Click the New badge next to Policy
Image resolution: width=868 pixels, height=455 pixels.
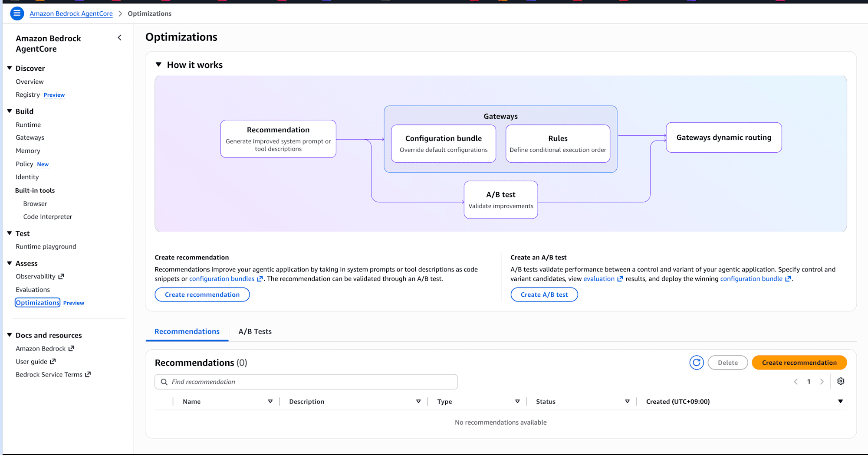pyautogui.click(x=43, y=164)
